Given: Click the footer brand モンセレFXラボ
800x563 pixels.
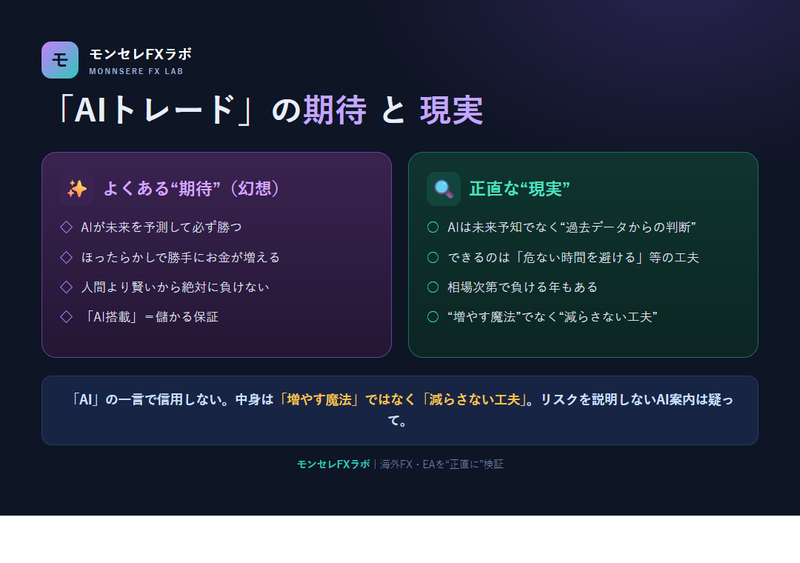Looking at the screenshot, I should [x=333, y=464].
